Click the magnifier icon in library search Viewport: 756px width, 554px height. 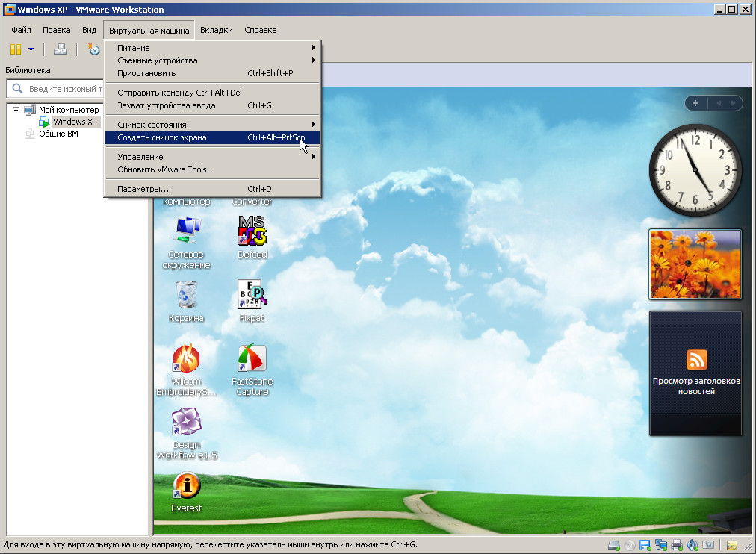point(17,89)
